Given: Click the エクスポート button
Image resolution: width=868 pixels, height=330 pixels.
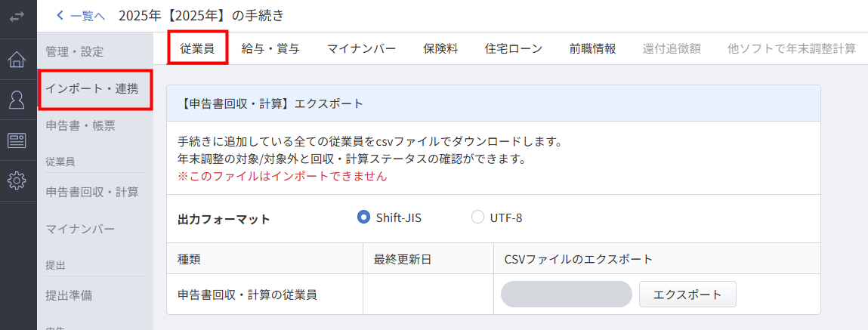Looking at the screenshot, I should 687,294.
